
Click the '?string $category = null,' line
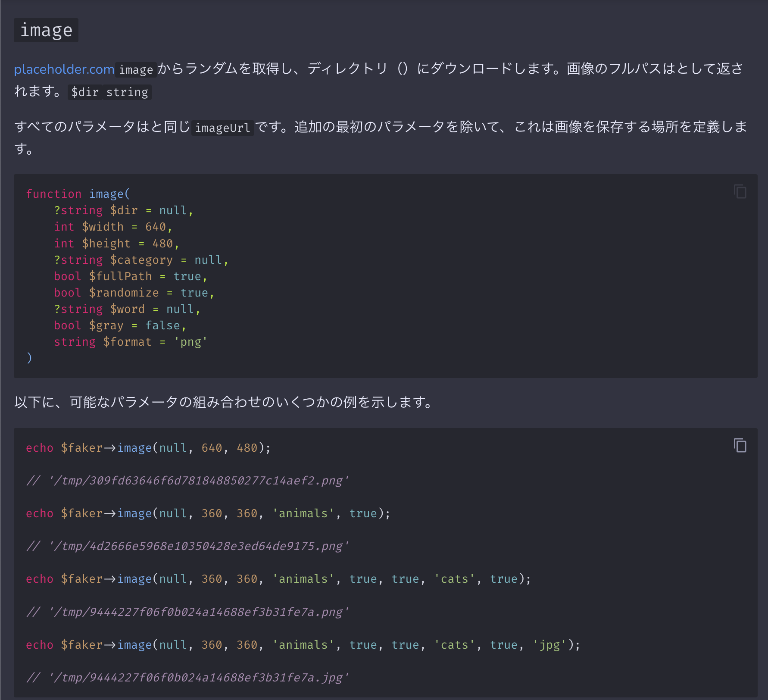pos(141,260)
